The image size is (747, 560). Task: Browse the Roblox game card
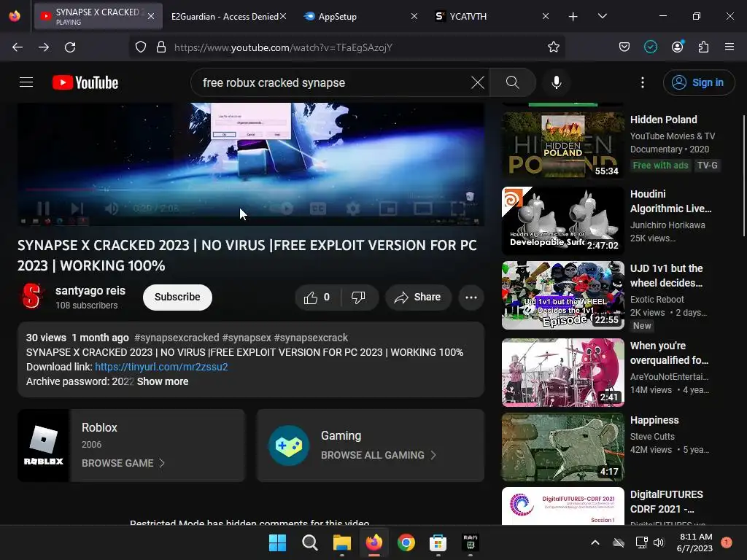131,446
